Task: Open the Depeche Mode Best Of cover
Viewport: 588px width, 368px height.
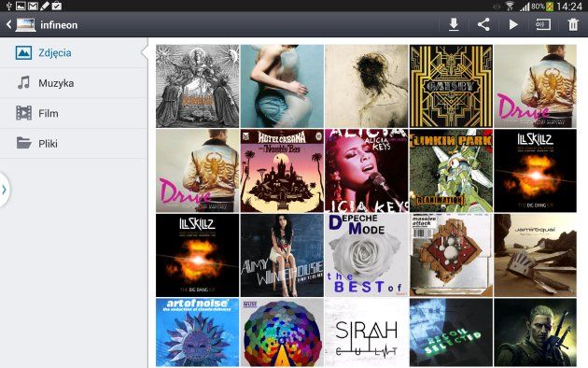Action: (367, 255)
